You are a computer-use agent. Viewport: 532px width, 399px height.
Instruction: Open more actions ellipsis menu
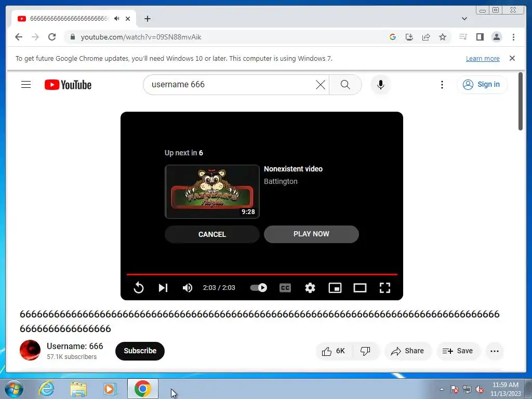495,351
